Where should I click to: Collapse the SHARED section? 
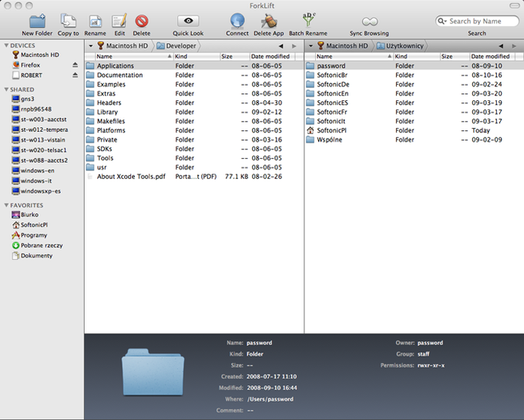6,89
